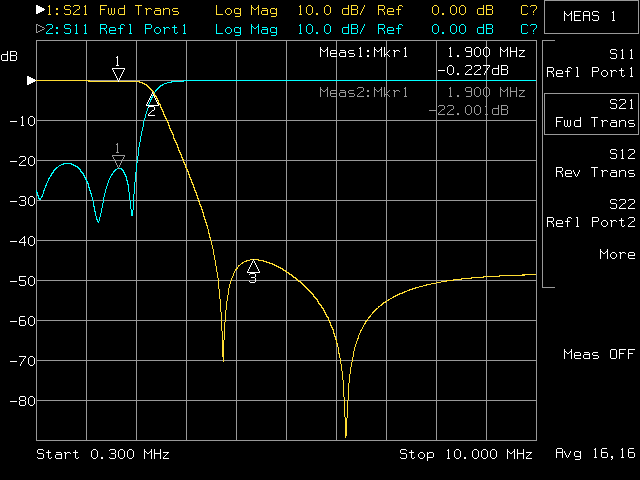Screen dimensions: 640x480
Task: Click the MEAS 1 menu title
Action: point(590,16)
